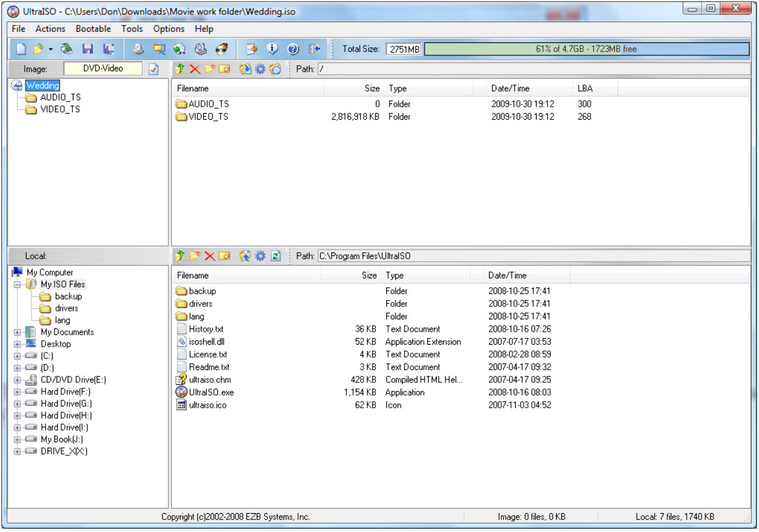Sort the Local file list by Date/Time header

pos(527,276)
